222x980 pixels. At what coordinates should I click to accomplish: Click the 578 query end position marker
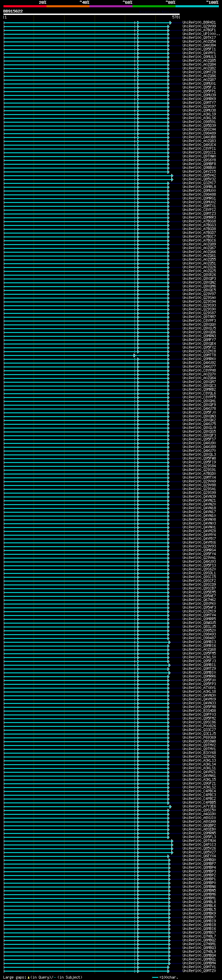[x=175, y=17]
